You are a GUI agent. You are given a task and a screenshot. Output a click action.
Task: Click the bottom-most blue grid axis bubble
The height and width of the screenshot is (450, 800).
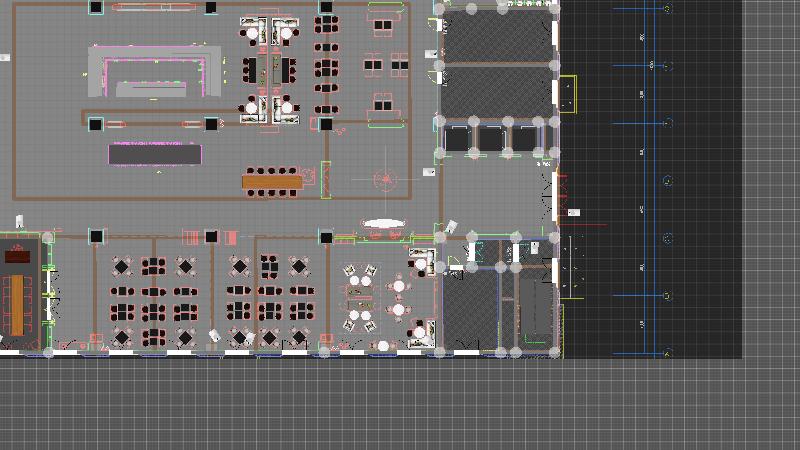667,352
